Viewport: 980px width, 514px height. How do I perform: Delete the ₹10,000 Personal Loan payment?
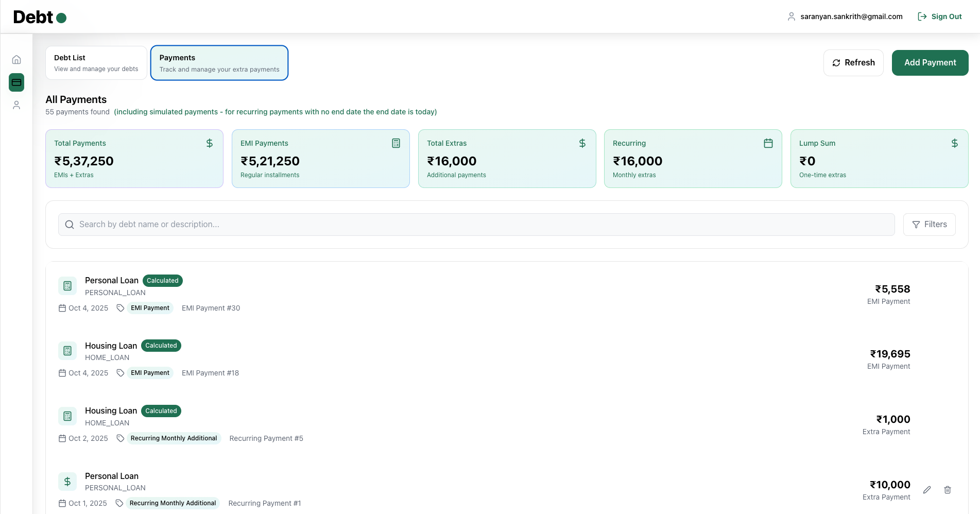coord(948,490)
